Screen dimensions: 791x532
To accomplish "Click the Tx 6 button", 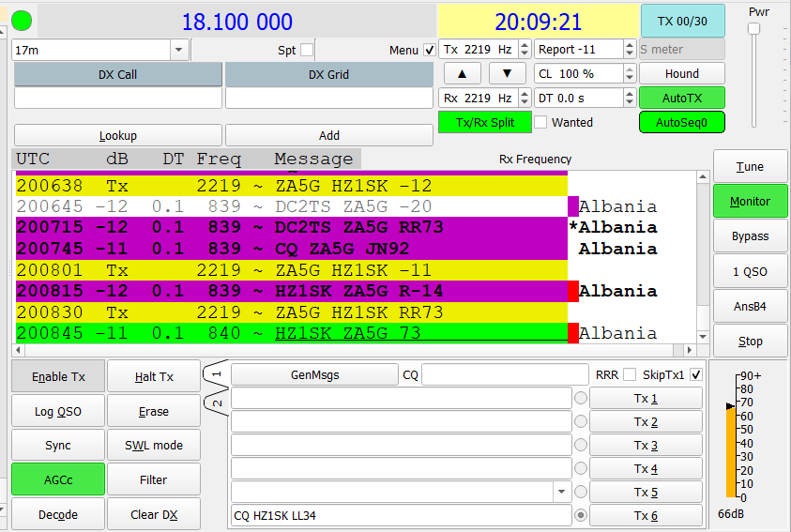I will 646,515.
